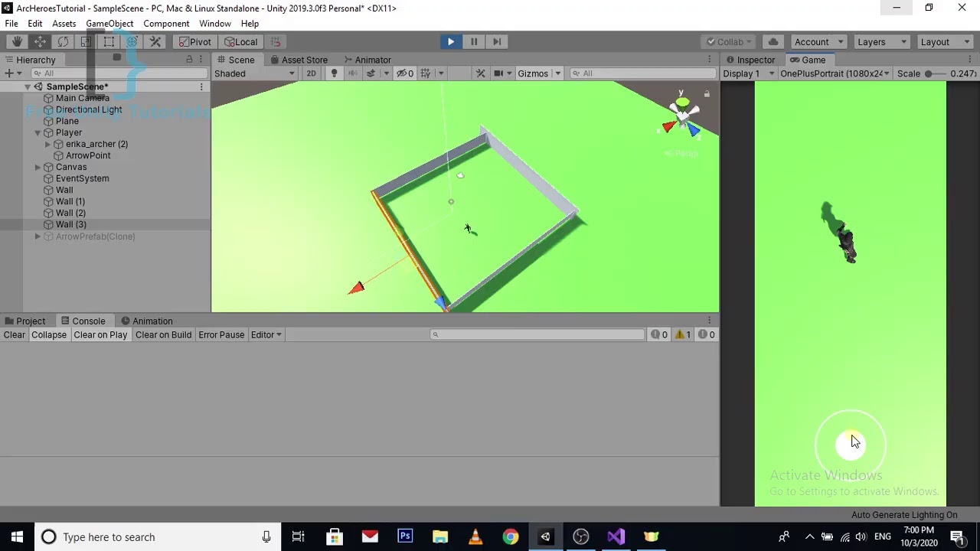980x551 pixels.
Task: Toggle Pivot handle position
Action: pyautogui.click(x=194, y=42)
